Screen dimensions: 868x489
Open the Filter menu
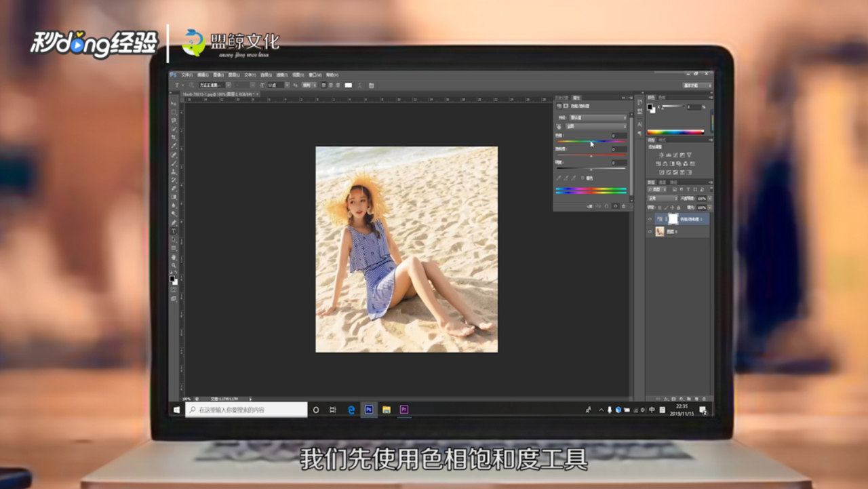(281, 75)
